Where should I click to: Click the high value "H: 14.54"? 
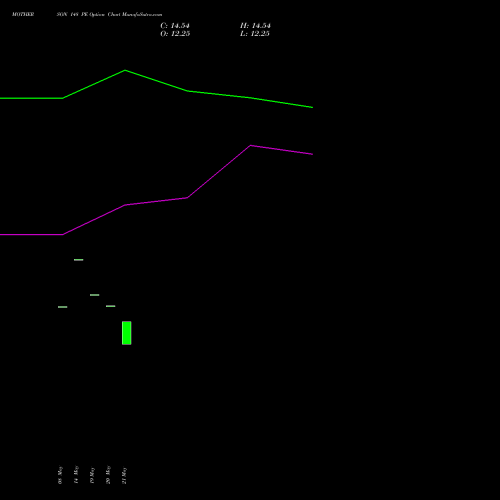(x=255, y=26)
